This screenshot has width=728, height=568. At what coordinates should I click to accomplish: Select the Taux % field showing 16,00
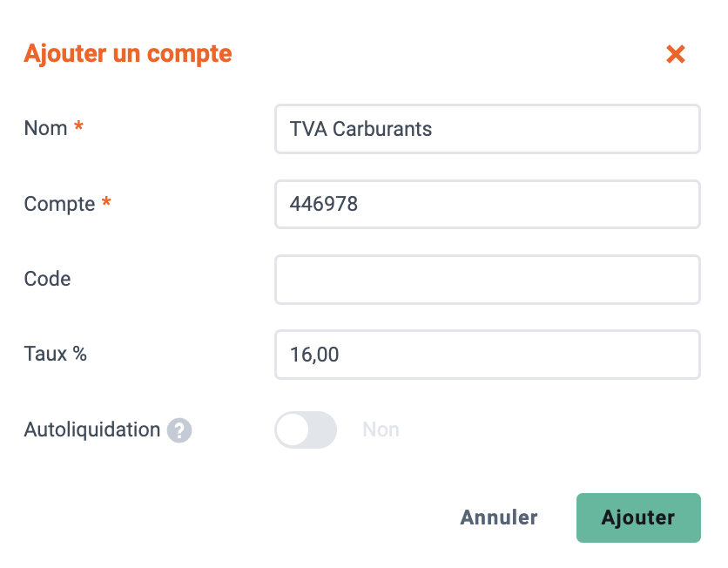point(487,355)
